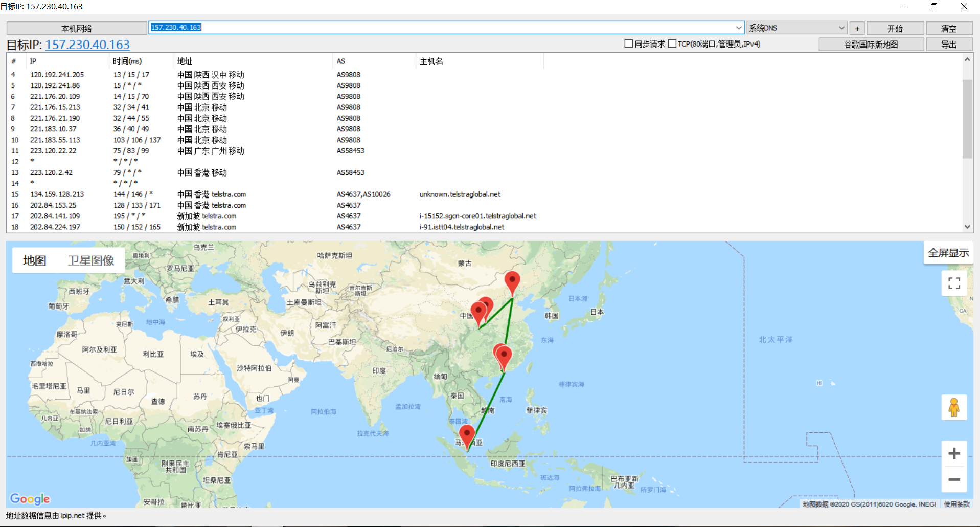Click the plus button beside DNS dropdown
This screenshot has height=527, width=980.
pyautogui.click(x=857, y=28)
